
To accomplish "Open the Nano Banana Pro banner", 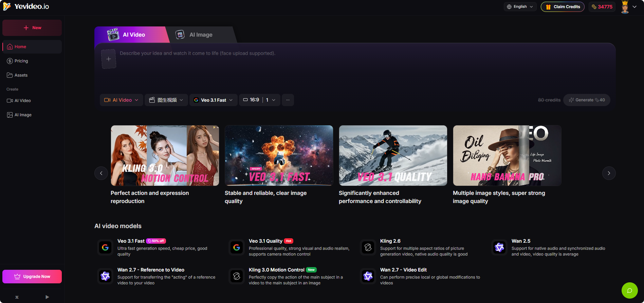I will 507,156.
